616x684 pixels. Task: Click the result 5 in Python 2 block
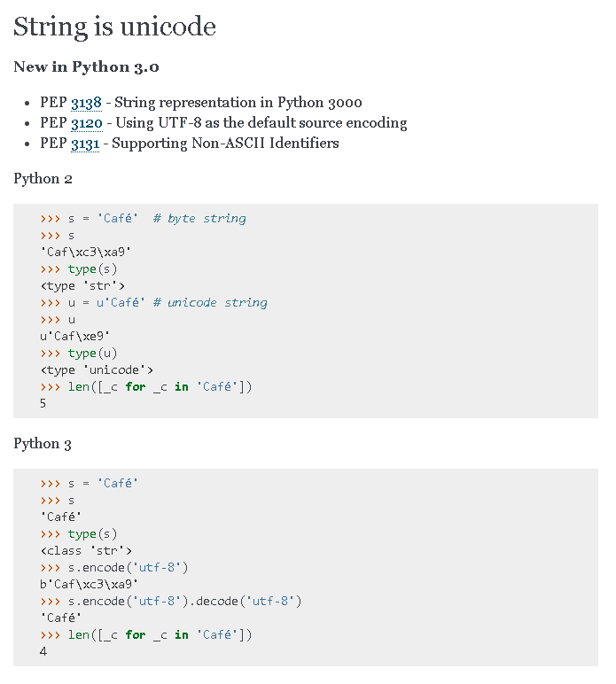point(43,404)
